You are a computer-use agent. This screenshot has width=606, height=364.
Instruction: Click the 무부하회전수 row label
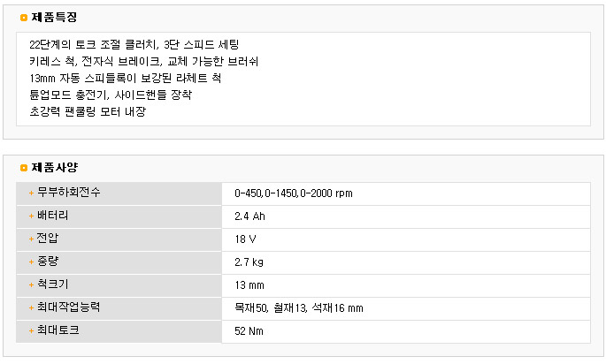pos(68,193)
